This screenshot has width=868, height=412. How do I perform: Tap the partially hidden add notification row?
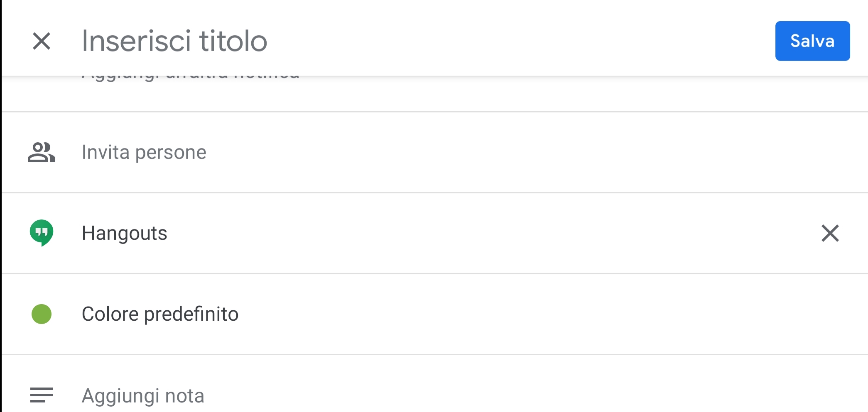pos(435,94)
